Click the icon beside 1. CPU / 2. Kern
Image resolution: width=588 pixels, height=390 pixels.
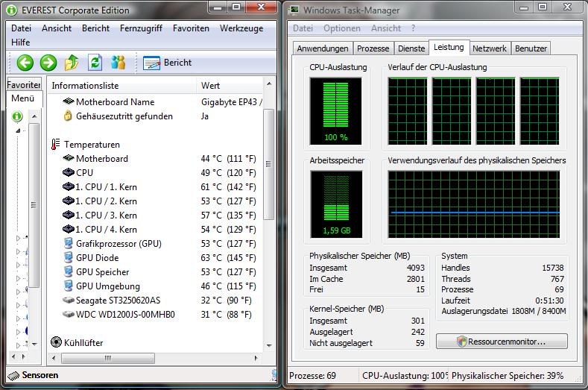(69, 201)
